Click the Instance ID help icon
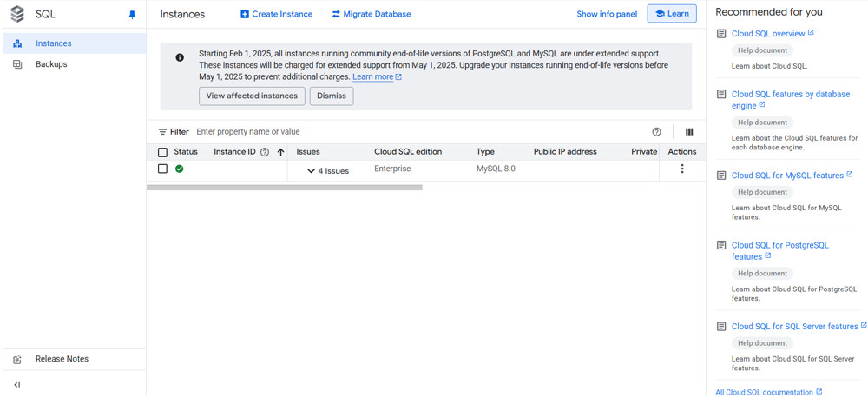The image size is (868, 398). [x=265, y=152]
